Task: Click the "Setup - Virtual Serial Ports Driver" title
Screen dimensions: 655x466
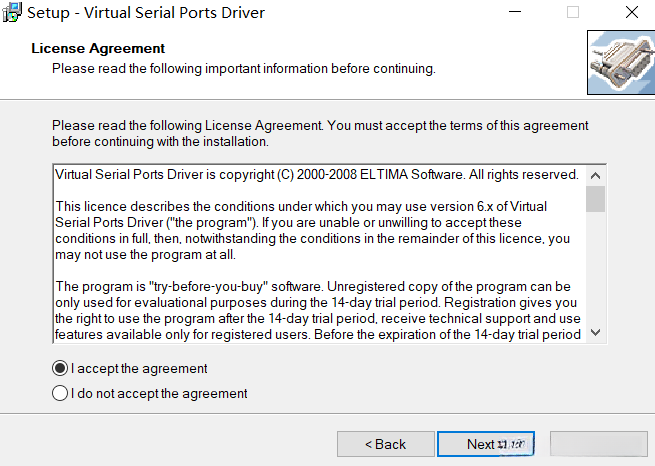Action: click(146, 13)
